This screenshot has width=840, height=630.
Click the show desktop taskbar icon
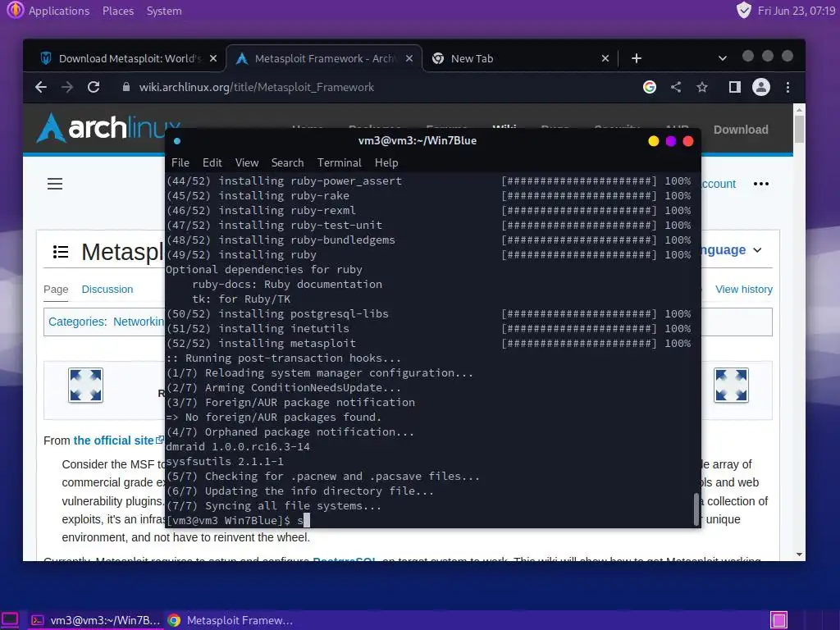click(10, 620)
